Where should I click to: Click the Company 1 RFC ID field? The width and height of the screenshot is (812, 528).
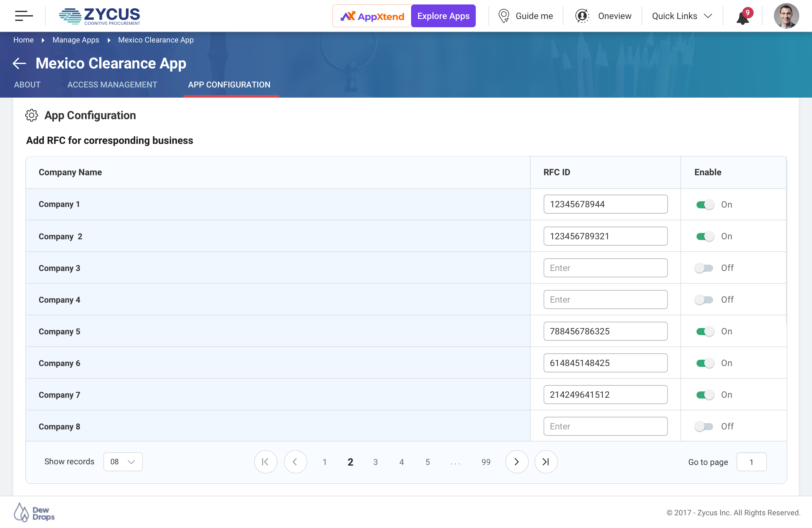[605, 204]
